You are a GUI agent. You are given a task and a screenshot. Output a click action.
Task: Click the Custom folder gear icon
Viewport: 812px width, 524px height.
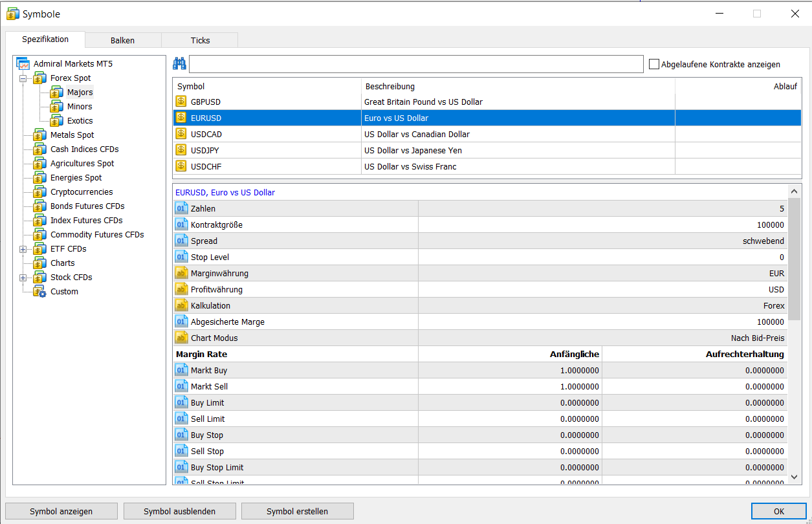point(40,292)
